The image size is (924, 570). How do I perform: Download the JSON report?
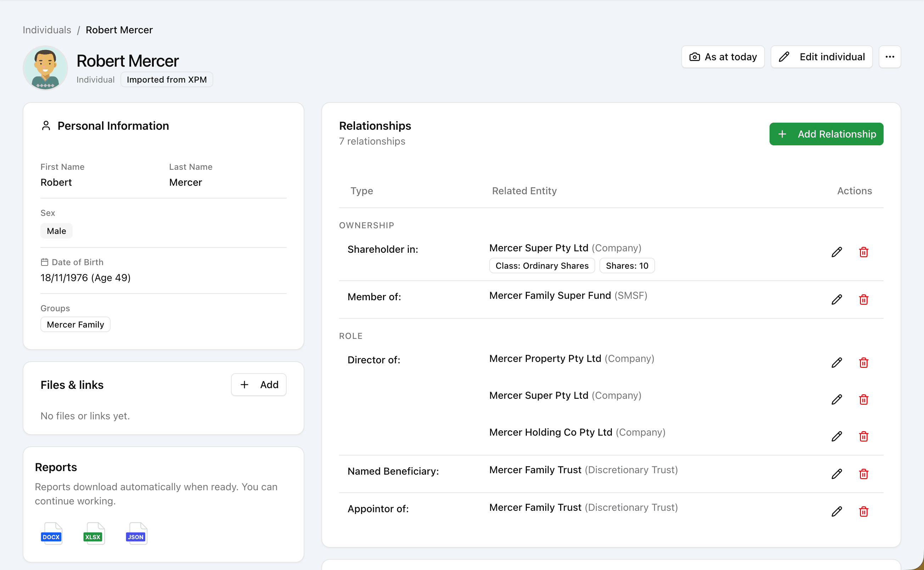(x=136, y=533)
